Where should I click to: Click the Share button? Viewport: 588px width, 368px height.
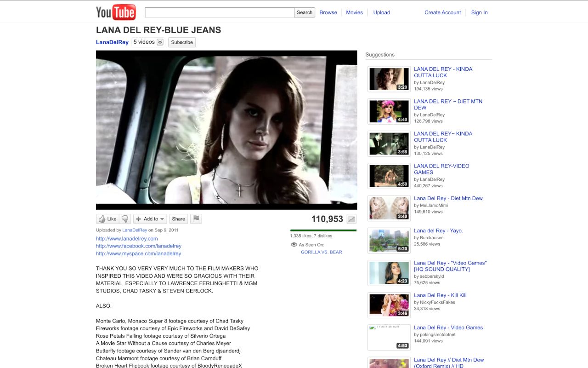tap(179, 219)
